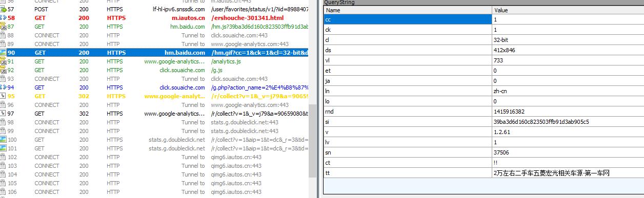Click /g.php?action_name URL of session 94
Screen dimensions: 644x198
coord(259,87)
